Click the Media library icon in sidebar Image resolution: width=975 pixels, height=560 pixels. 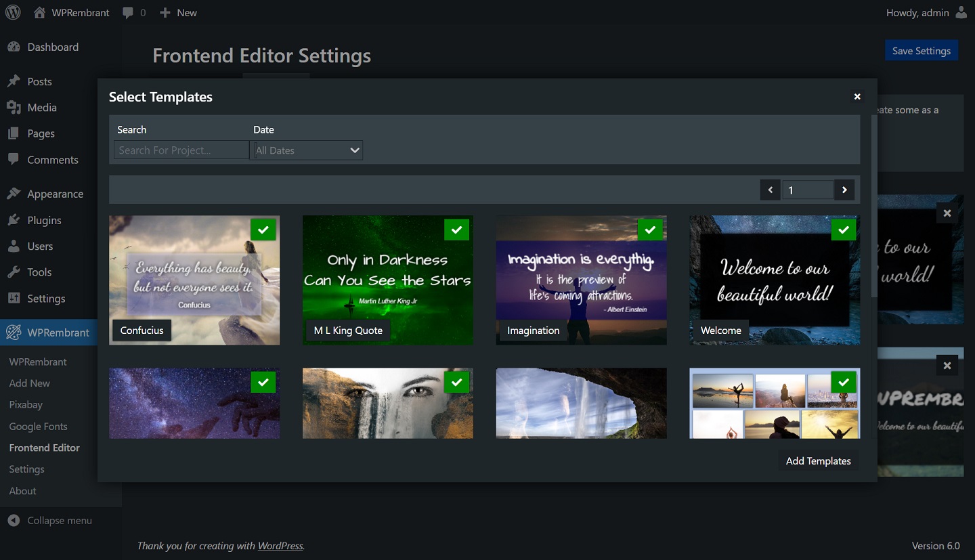tap(15, 107)
